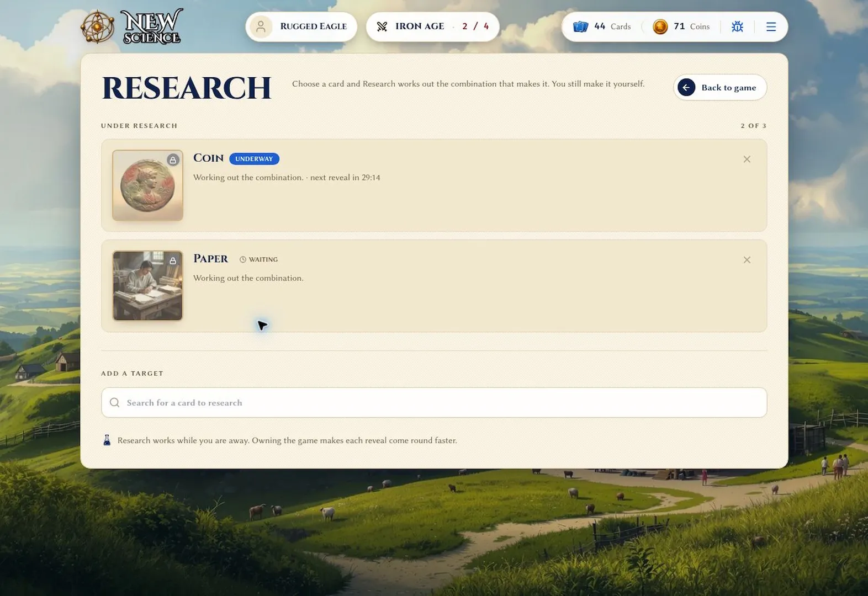Remove Coin from research

(x=747, y=159)
